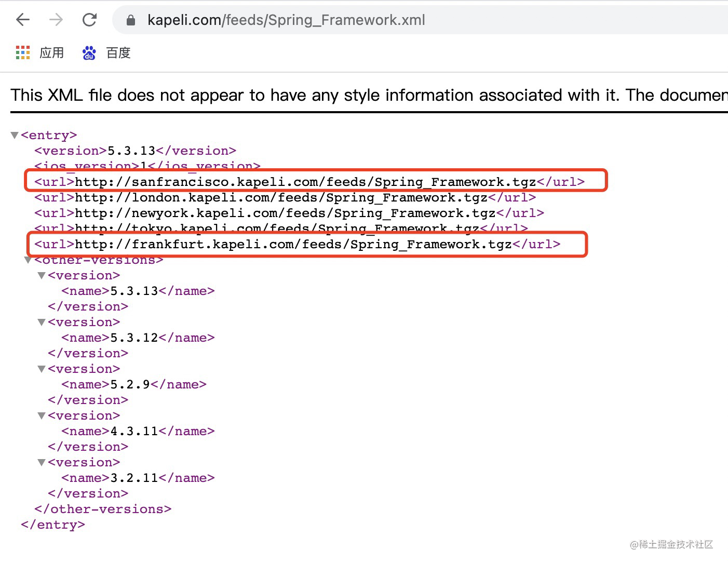Click the forward navigation arrow

pos(56,19)
